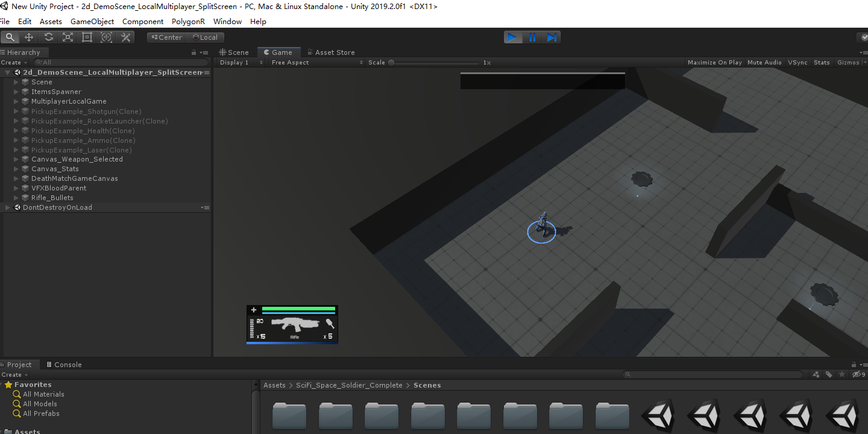The image size is (868, 434).
Task: Search by Label tag icon in Project
Action: [829, 374]
